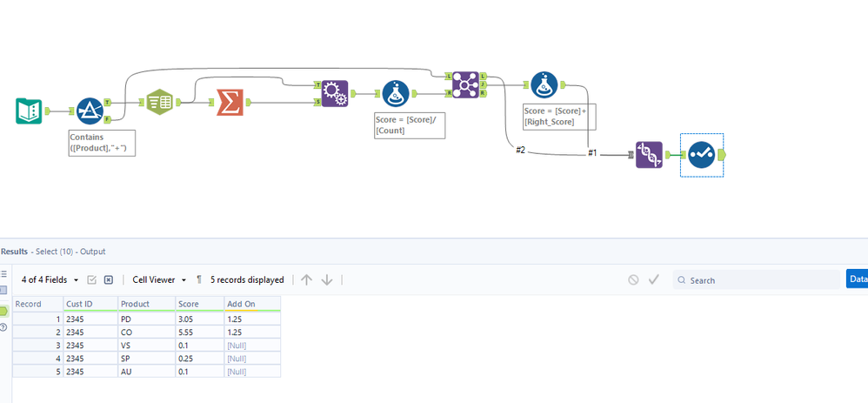Click the results Search field
Viewport: 868px width, 403px height.
coord(756,280)
